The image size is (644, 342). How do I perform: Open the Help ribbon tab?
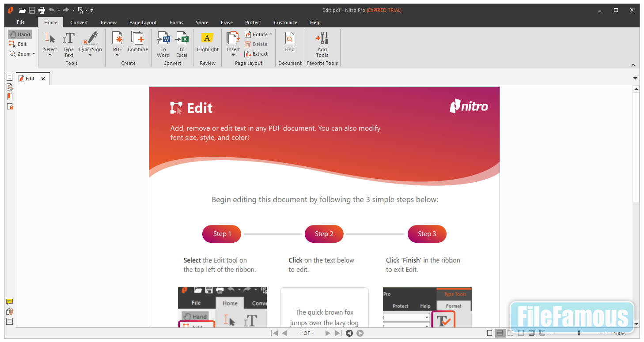[315, 23]
